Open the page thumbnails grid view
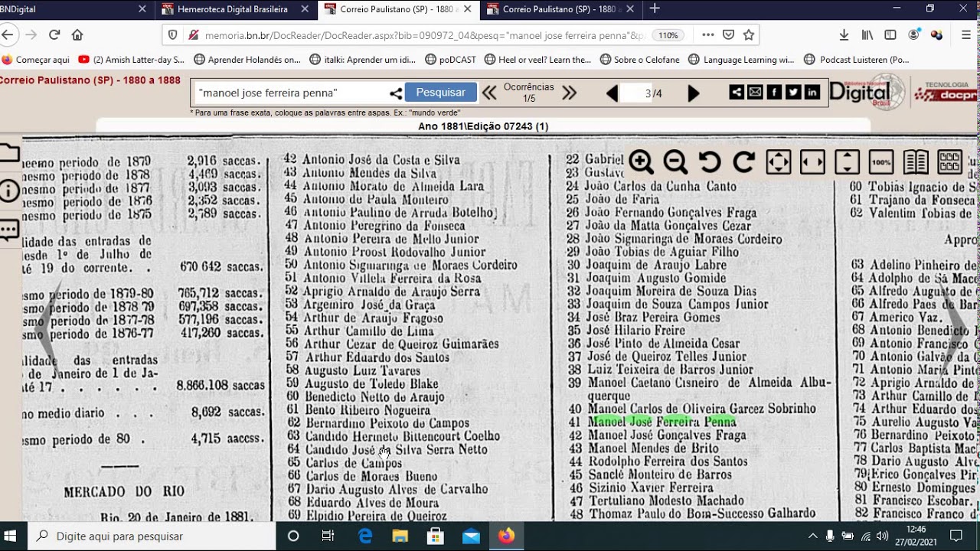The width and height of the screenshot is (980, 551). point(950,162)
